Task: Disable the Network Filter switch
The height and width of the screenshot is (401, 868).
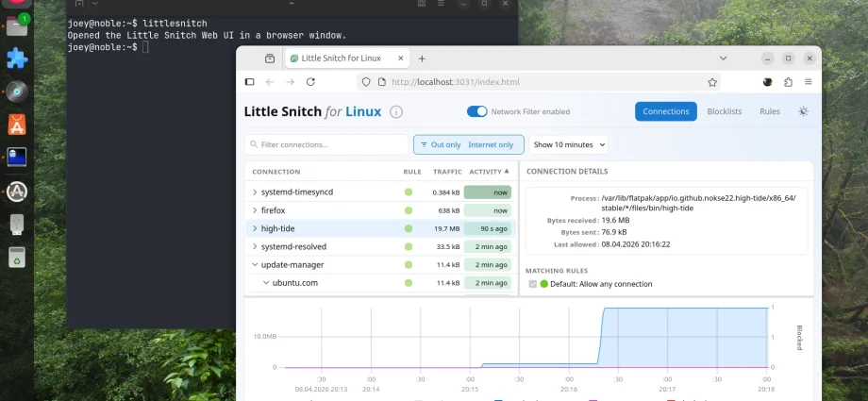Action: [476, 111]
